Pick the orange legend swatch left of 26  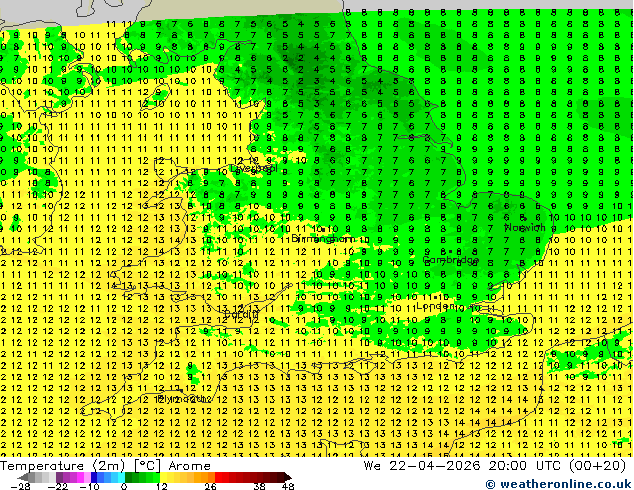[x=211, y=477]
